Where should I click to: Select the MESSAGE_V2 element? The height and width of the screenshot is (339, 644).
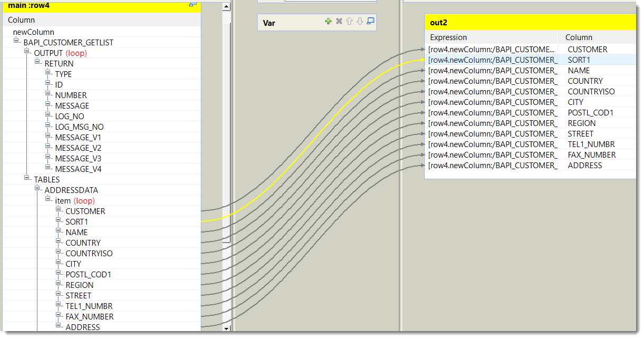pyautogui.click(x=78, y=148)
